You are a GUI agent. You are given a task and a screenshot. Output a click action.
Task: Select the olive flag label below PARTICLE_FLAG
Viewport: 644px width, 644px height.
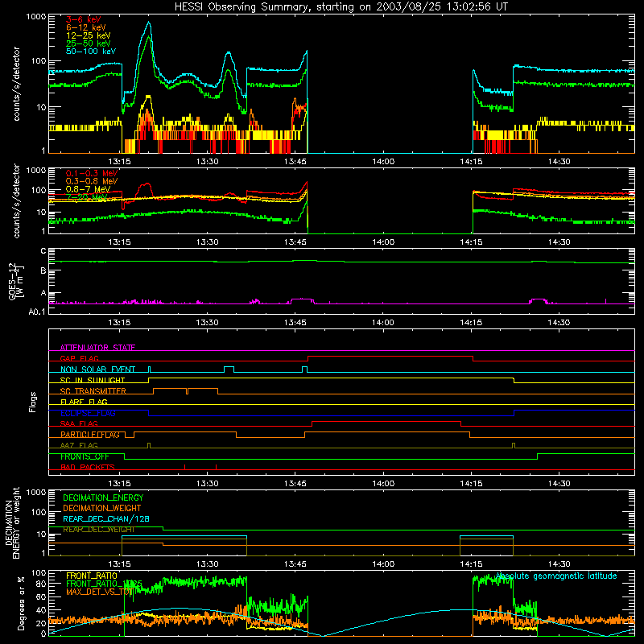point(79,445)
